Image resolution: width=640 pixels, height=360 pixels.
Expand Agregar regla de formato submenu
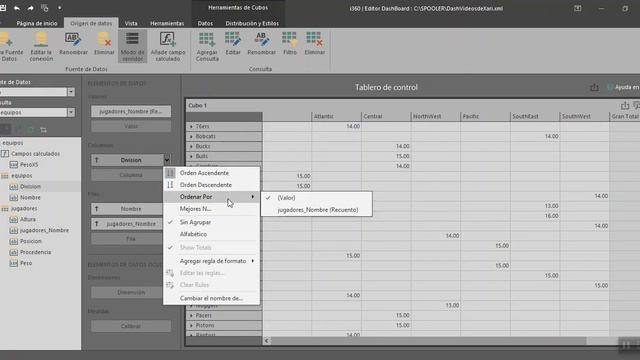coord(211,261)
